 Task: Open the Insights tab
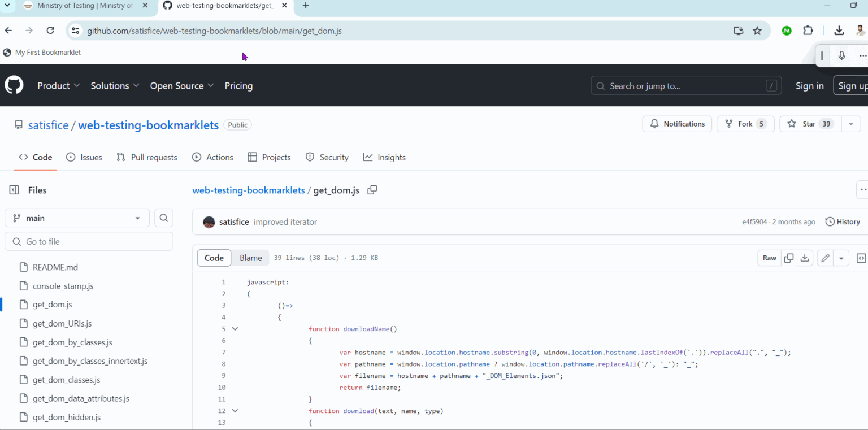tap(384, 158)
